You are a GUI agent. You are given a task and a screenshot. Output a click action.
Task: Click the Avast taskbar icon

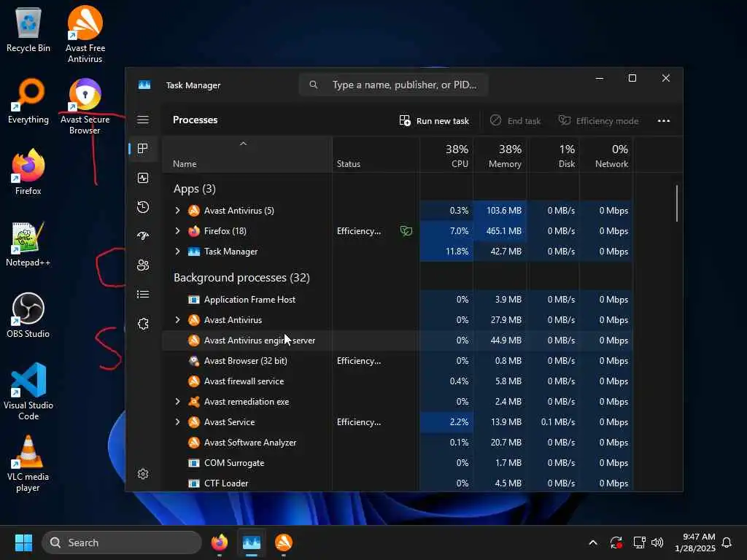coord(284,542)
